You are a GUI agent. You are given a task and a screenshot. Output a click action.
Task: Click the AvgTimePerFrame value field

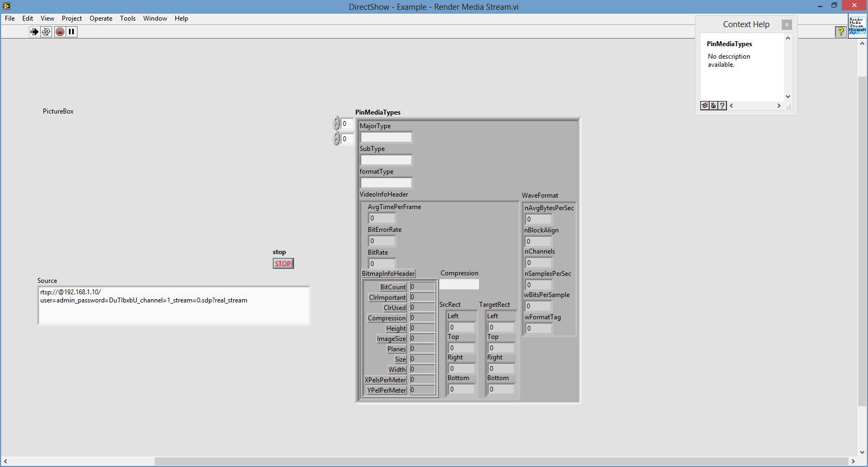(x=382, y=218)
